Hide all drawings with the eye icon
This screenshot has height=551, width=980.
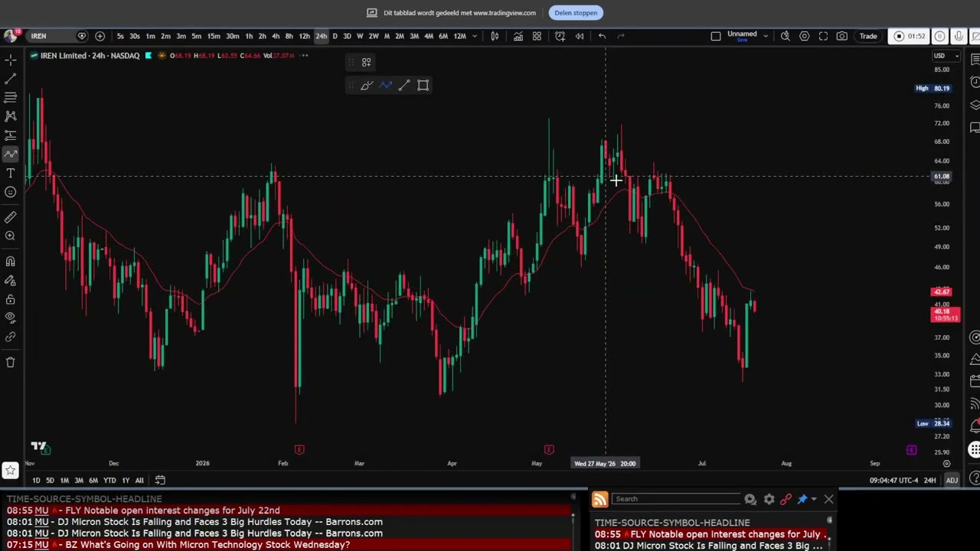point(11,318)
